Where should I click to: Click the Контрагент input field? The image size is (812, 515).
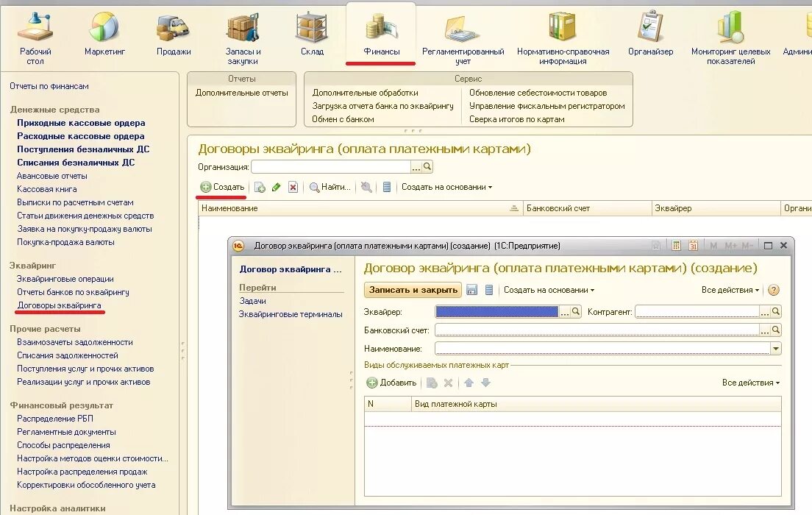click(697, 312)
